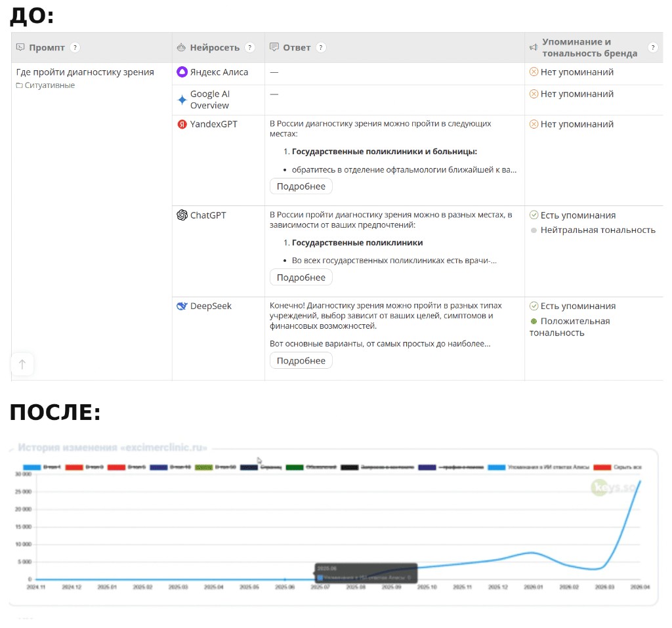Toggle Упоминания в ИИ ответах Алисы legend

pos(539,467)
